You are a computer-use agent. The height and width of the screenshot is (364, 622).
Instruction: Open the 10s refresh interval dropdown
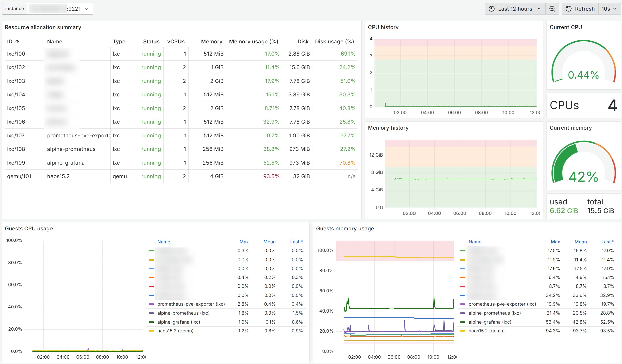click(x=609, y=9)
